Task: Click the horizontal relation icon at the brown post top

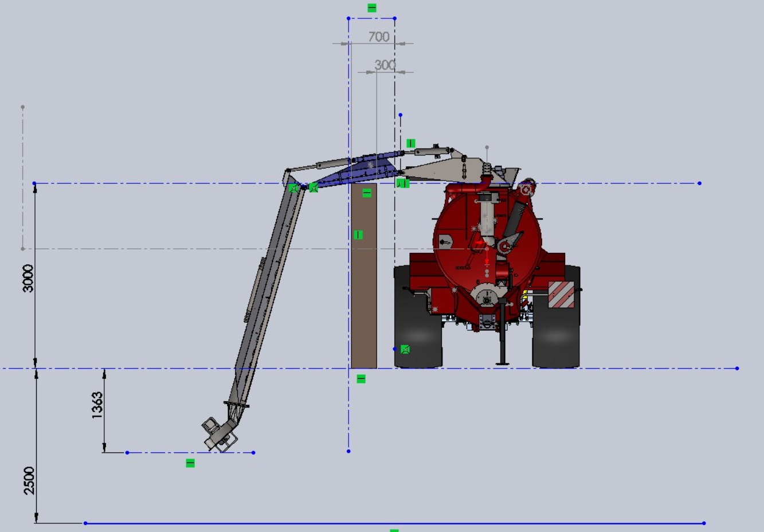Action: tap(367, 193)
